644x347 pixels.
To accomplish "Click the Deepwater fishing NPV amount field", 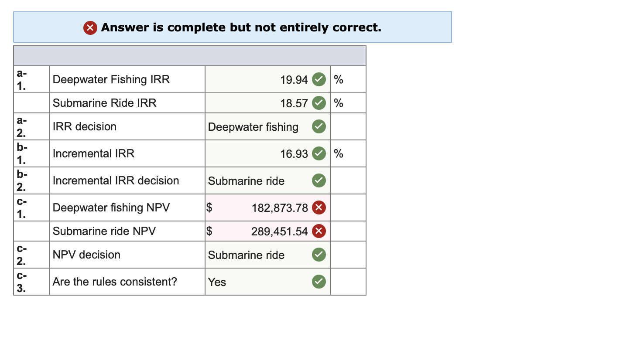I will 271,208.
